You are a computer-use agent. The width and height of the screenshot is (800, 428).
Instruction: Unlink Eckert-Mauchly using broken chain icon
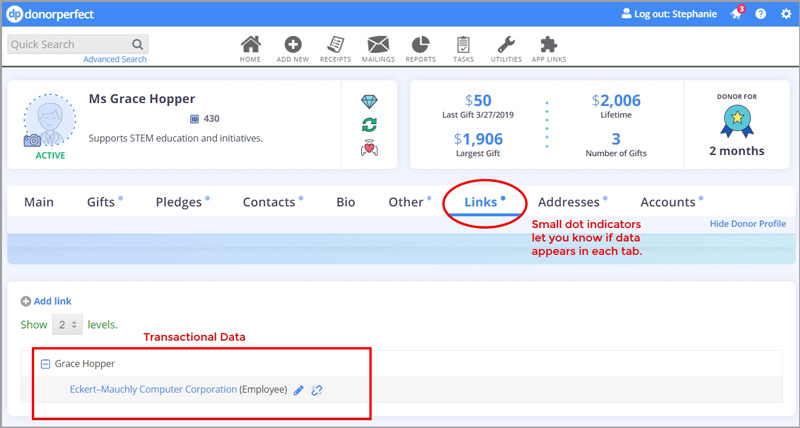(x=317, y=390)
